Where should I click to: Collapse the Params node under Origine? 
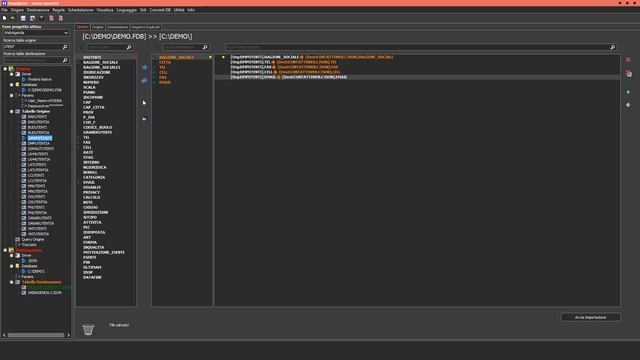(x=12, y=96)
